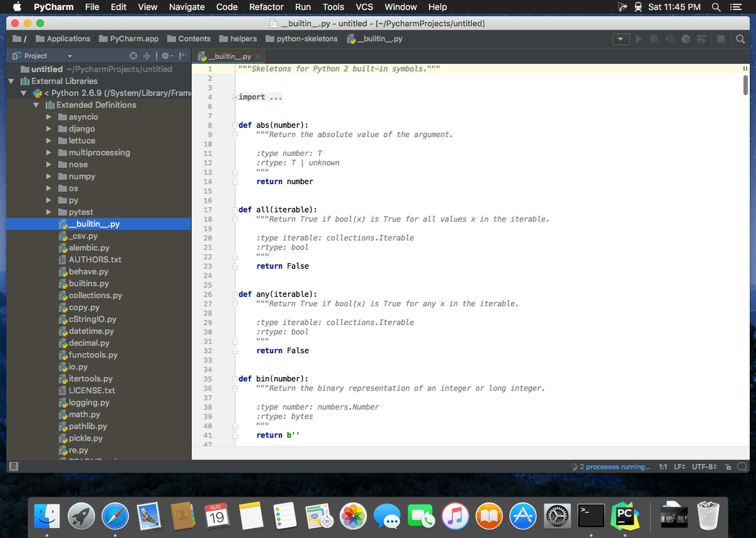Click tool windows quick access icon in status bar
The image size is (756, 538).
[14, 467]
